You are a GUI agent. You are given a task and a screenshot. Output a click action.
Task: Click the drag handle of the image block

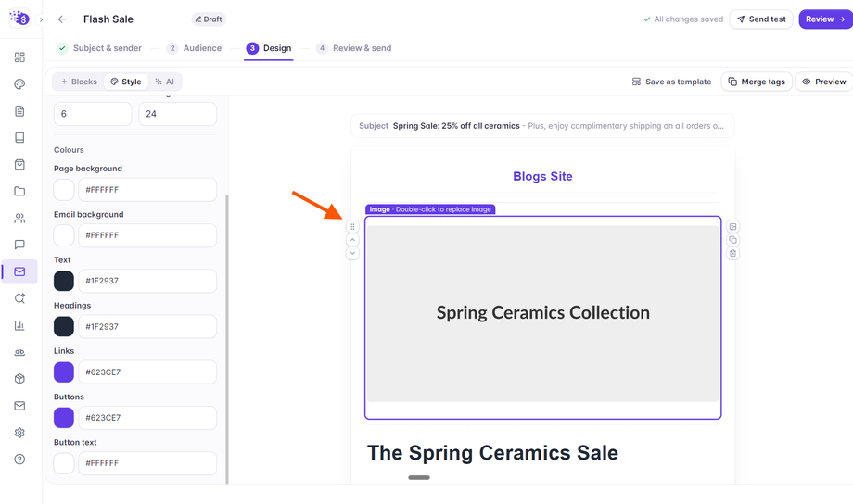tap(352, 227)
